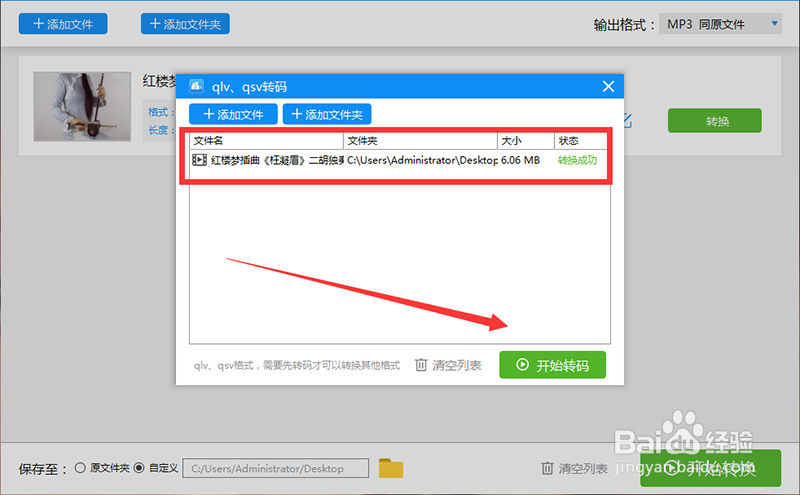Click the qlv、qsv转码 dialog app icon

pyautogui.click(x=196, y=86)
